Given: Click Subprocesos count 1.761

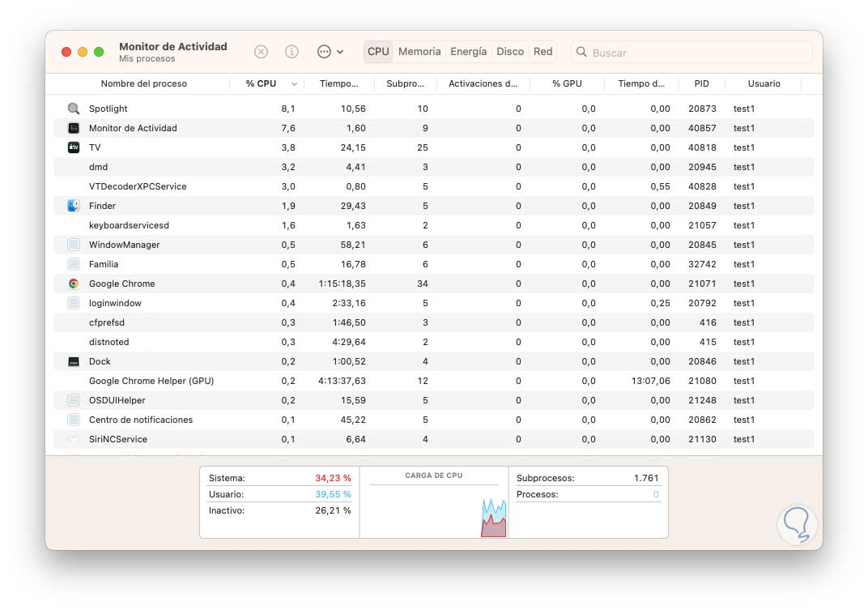Looking at the screenshot, I should pos(646,478).
